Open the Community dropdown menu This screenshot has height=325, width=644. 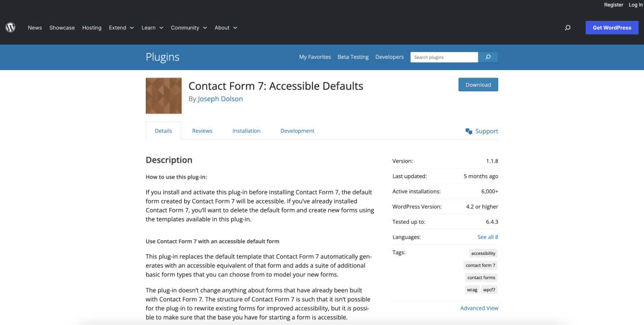189,28
